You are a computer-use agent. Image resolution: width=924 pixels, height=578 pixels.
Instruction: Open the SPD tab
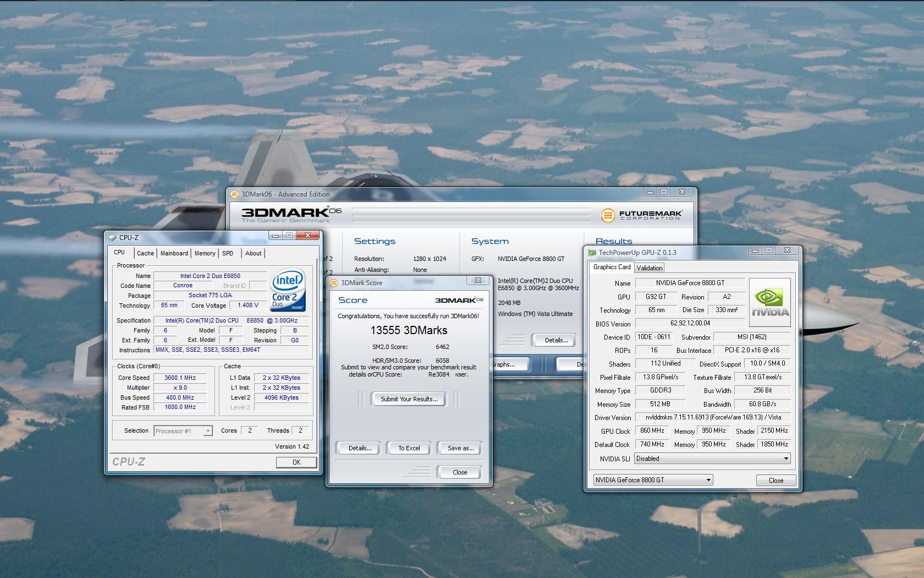tap(228, 253)
